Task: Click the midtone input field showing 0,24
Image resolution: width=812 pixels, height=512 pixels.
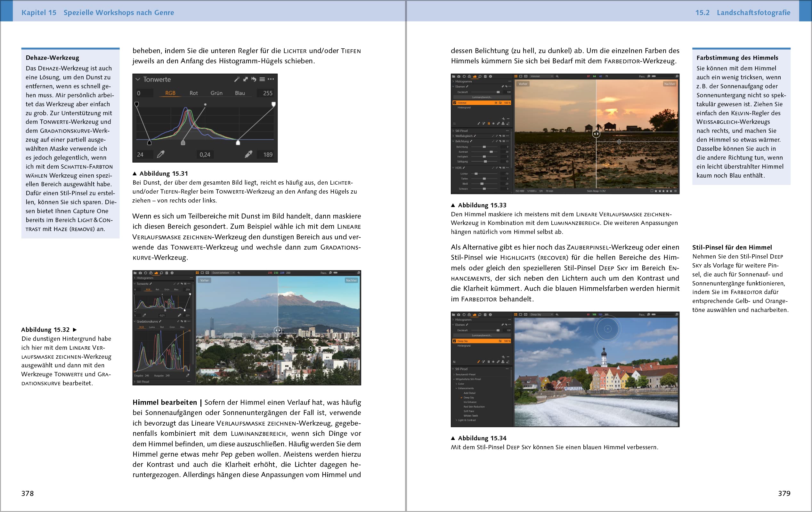Action: point(205,154)
